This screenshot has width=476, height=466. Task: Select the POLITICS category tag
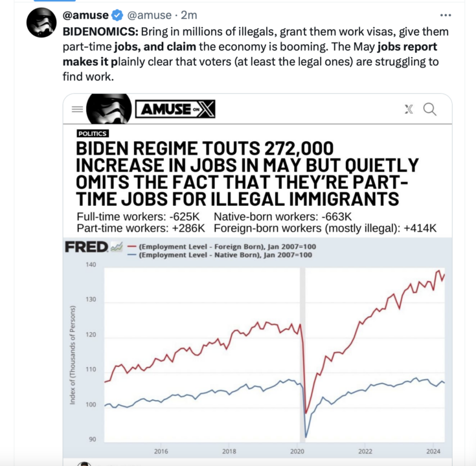point(92,133)
